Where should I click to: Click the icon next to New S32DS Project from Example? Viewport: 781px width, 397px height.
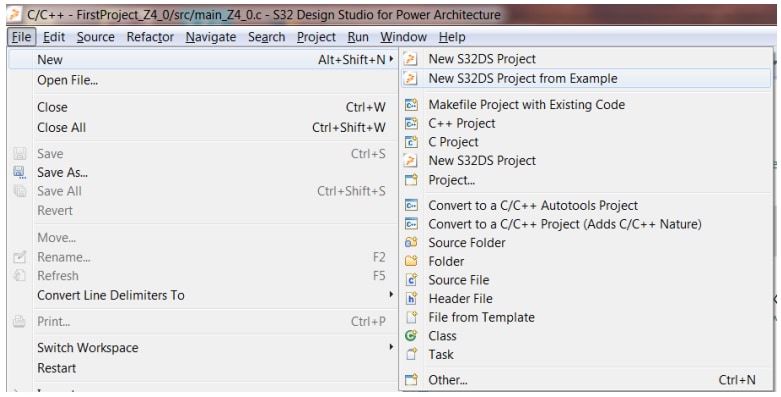tap(410, 78)
